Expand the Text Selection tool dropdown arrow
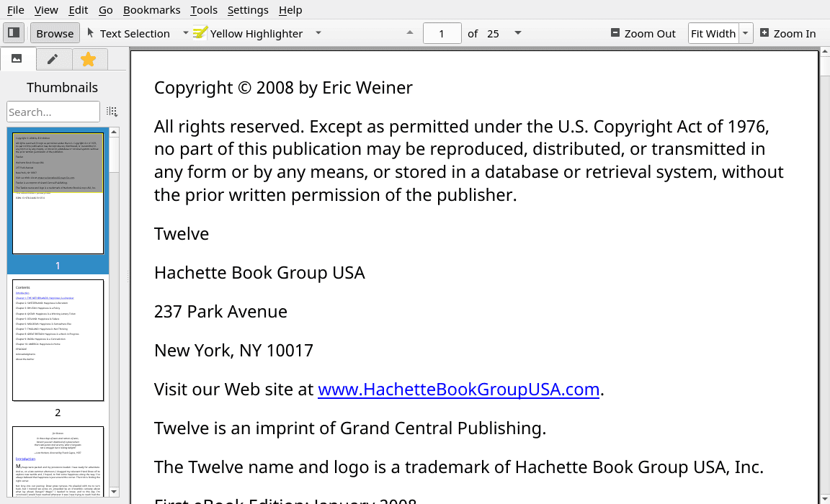Viewport: 830px width, 504px height. pos(185,33)
